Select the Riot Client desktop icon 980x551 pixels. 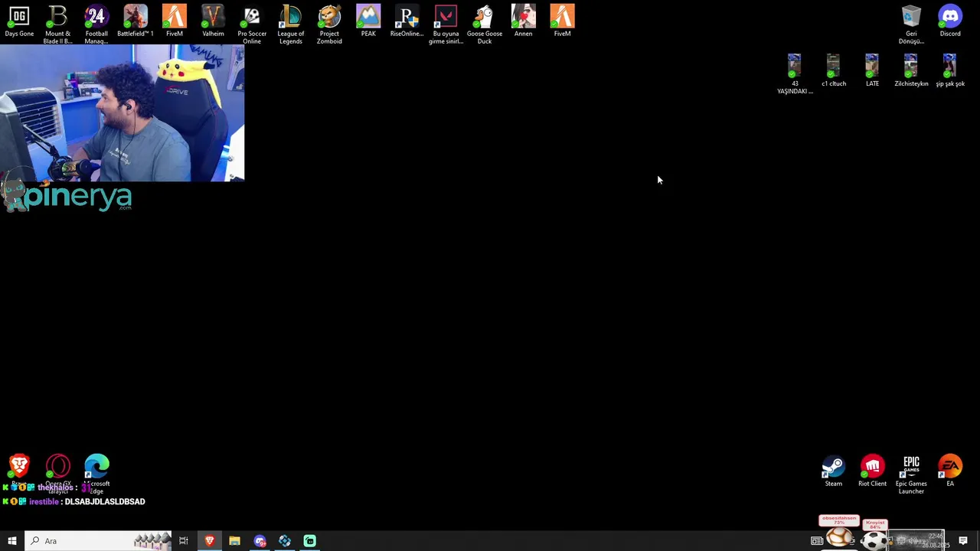[x=872, y=471]
